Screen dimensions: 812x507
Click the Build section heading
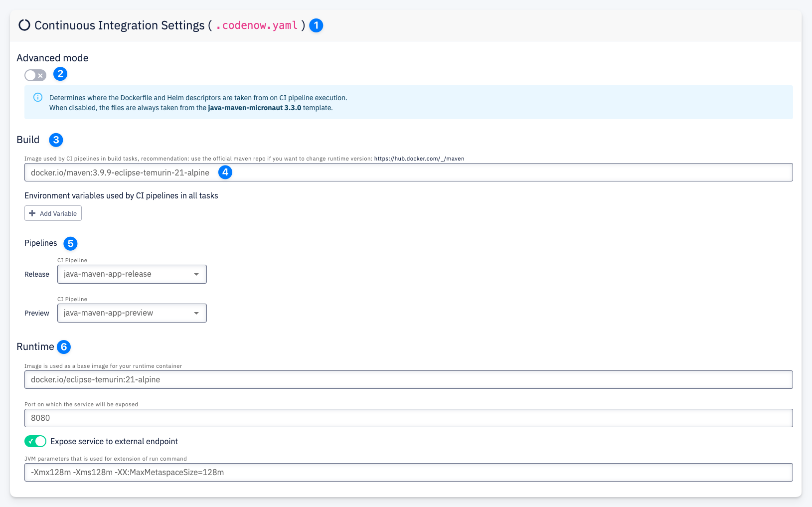[28, 140]
